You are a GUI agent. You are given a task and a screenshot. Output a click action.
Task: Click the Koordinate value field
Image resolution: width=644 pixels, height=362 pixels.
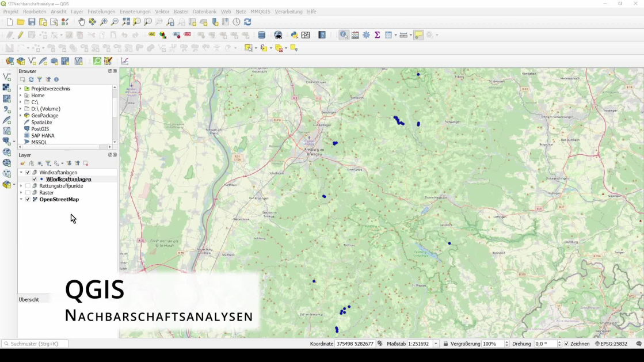tap(355, 344)
